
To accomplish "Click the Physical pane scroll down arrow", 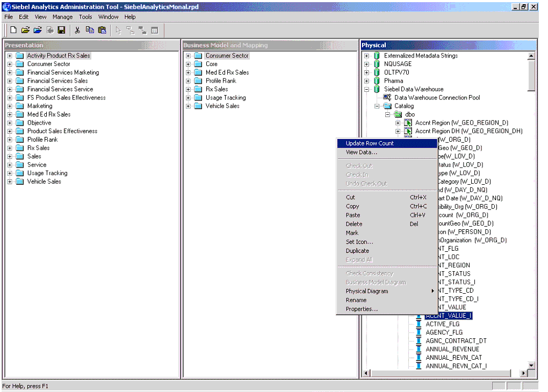I will pos(531,366).
